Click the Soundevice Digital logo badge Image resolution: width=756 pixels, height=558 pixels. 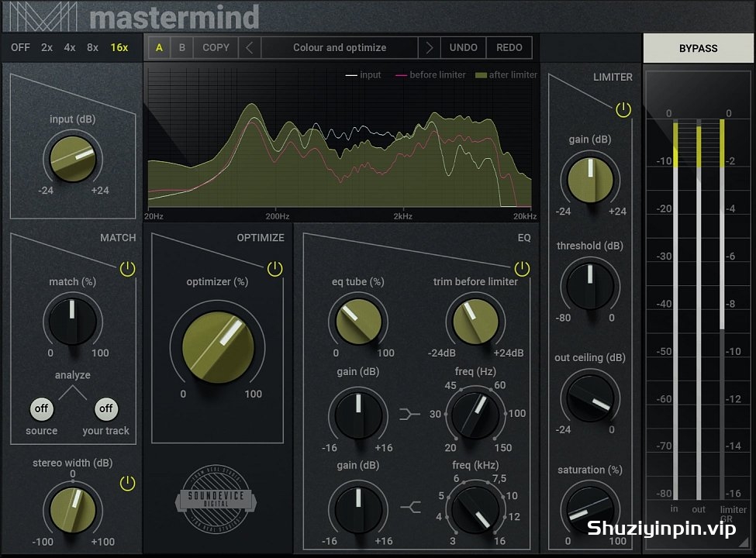(216, 499)
